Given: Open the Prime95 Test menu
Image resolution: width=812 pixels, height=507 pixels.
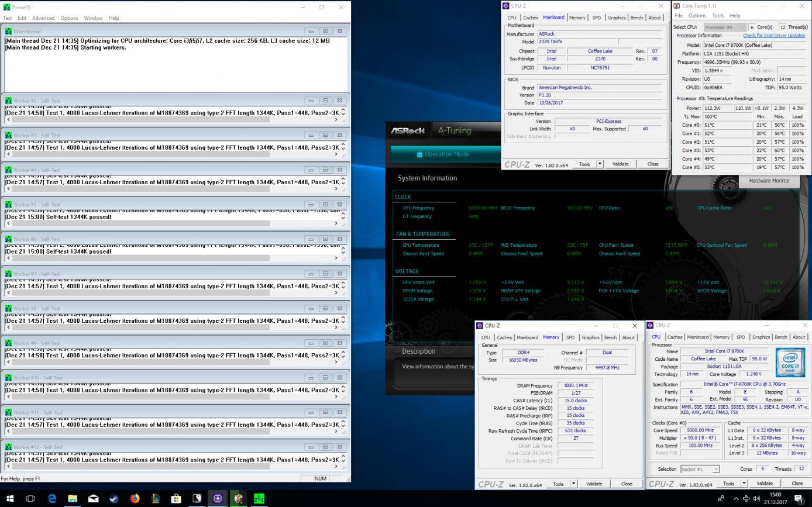Looking at the screenshot, I should pyautogui.click(x=7, y=18).
